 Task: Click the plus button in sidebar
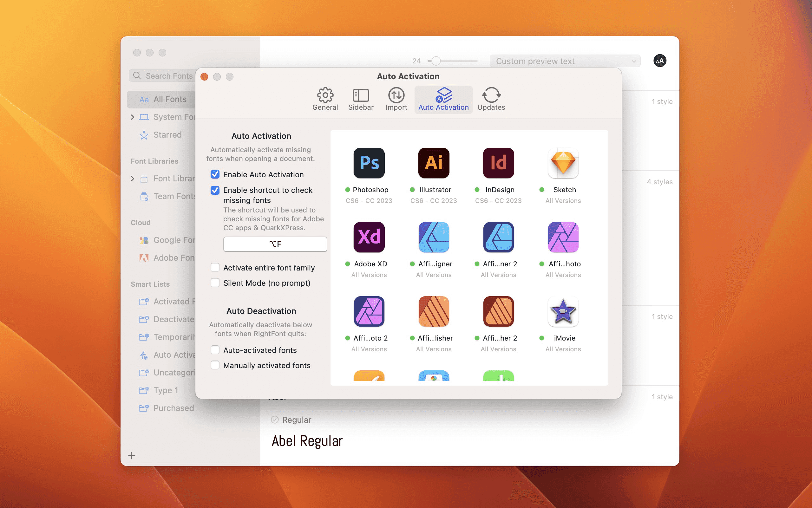131,456
